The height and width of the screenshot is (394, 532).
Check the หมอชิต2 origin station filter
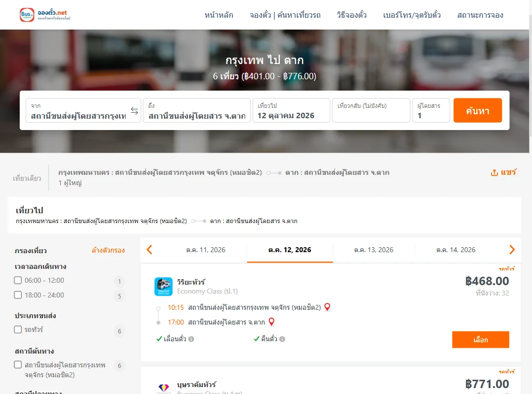pos(18,365)
